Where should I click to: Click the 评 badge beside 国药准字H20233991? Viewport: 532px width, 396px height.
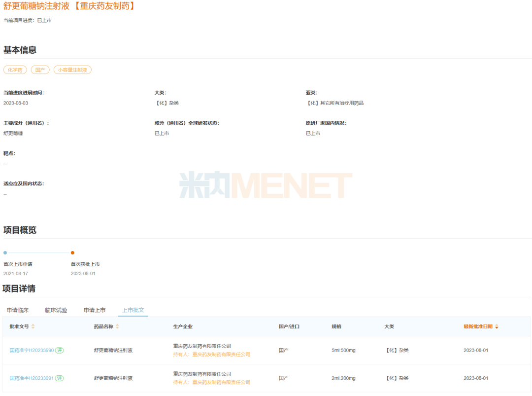[x=59, y=378]
